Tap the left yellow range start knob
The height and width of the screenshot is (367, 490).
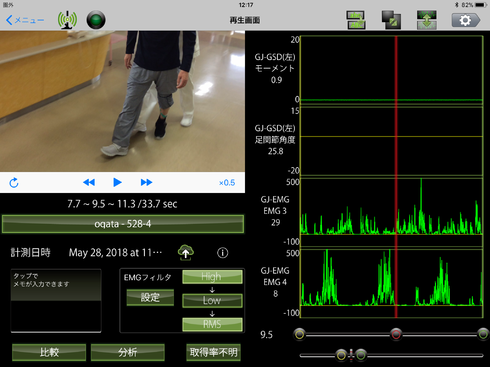point(300,334)
